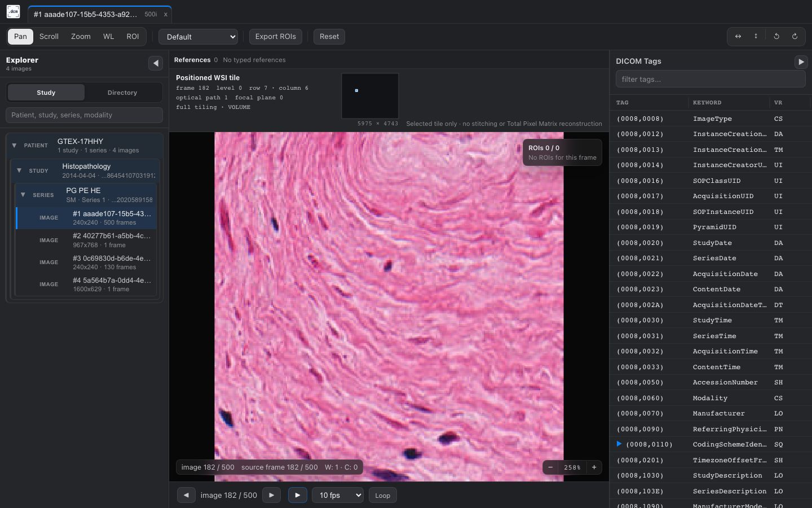Select the Zoom tool
The image size is (812, 508).
pyautogui.click(x=81, y=36)
